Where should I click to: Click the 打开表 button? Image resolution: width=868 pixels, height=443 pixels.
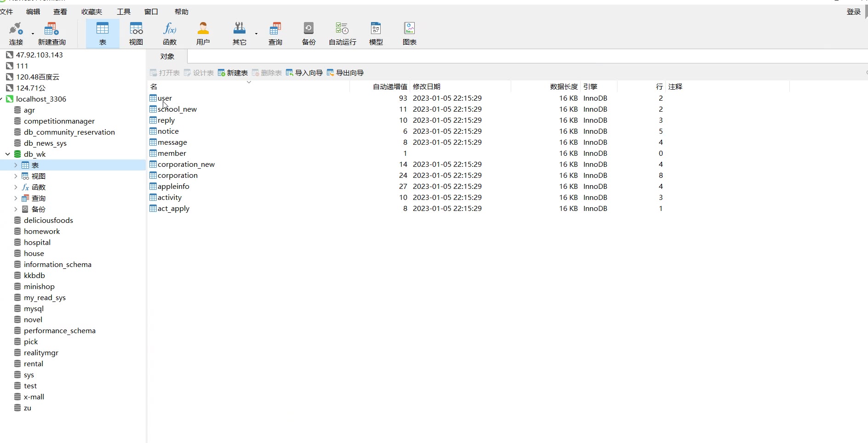(165, 73)
